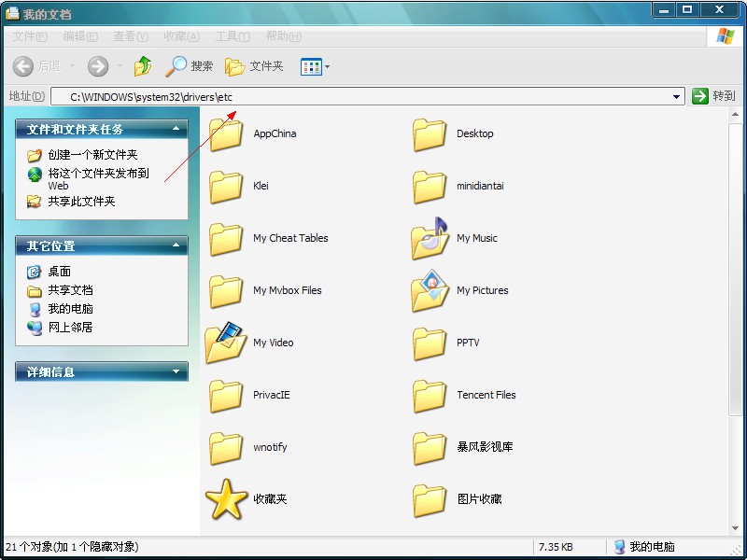Image resolution: width=747 pixels, height=560 pixels.
Task: Open the 收藏(A) menu
Action: point(181,36)
